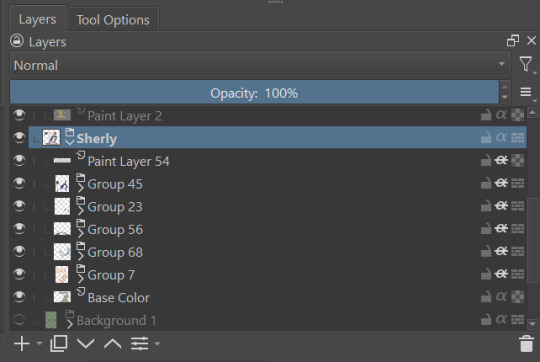Expand Group 23

81,210
